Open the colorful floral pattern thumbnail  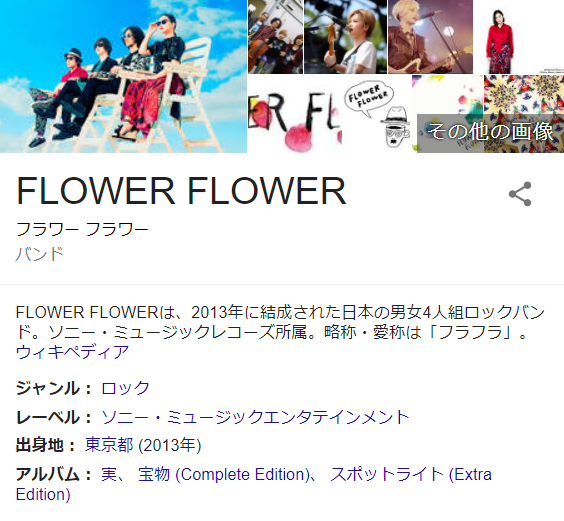(x=524, y=95)
